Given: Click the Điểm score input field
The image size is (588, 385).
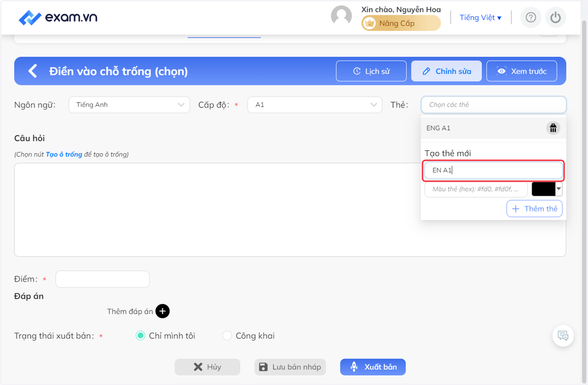Looking at the screenshot, I should click(x=102, y=279).
